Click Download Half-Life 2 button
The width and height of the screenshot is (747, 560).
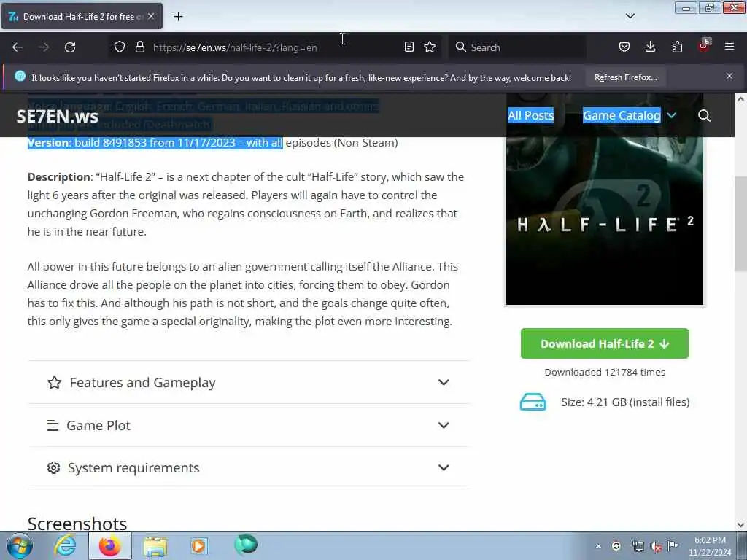(605, 343)
